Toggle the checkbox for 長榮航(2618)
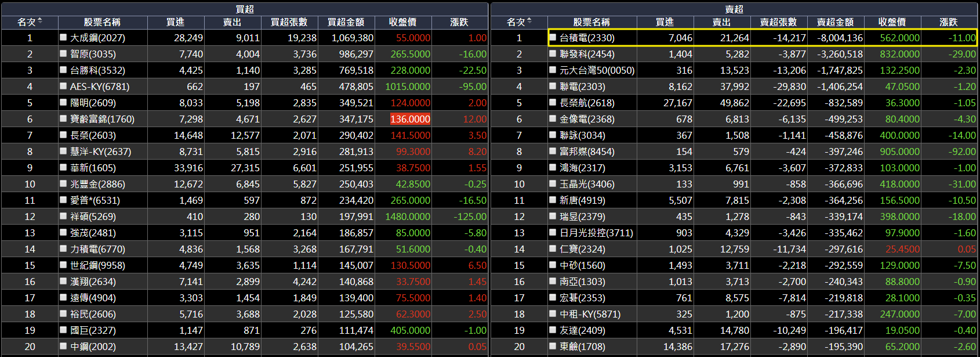980x357 pixels. [553, 102]
